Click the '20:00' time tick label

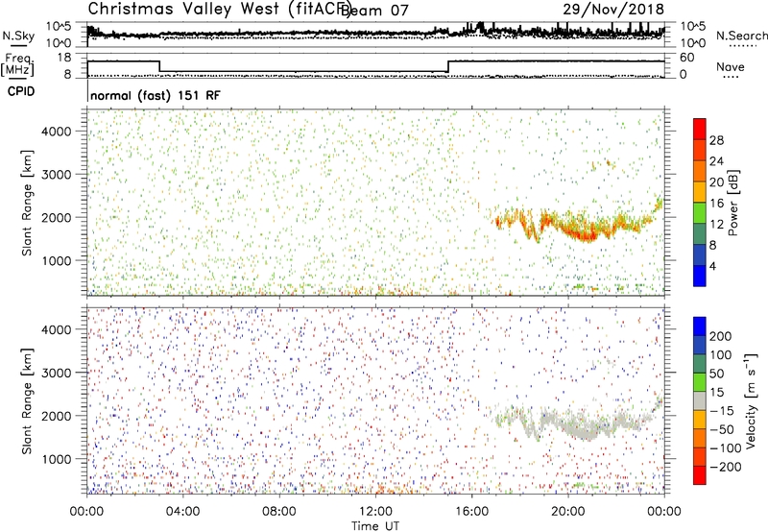567,512
